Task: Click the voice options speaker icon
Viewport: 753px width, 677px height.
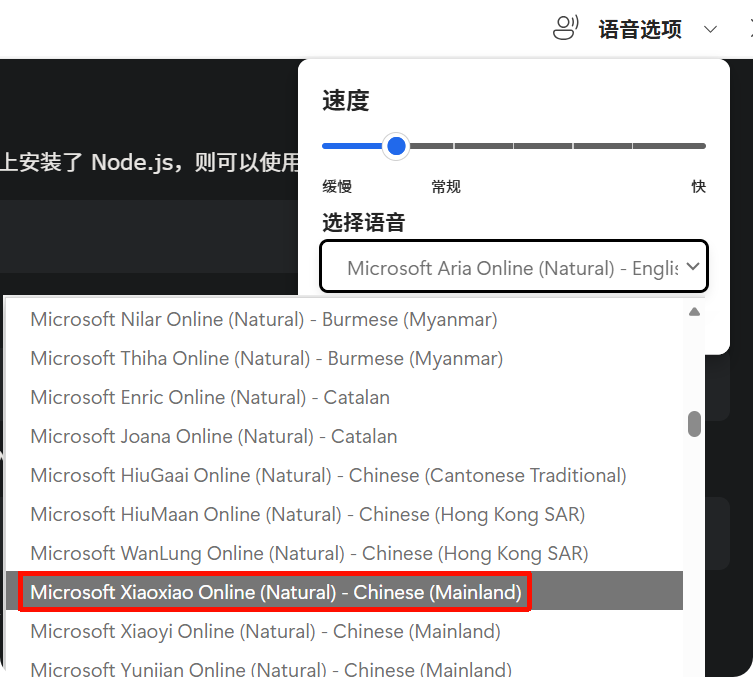Action: pos(565,28)
